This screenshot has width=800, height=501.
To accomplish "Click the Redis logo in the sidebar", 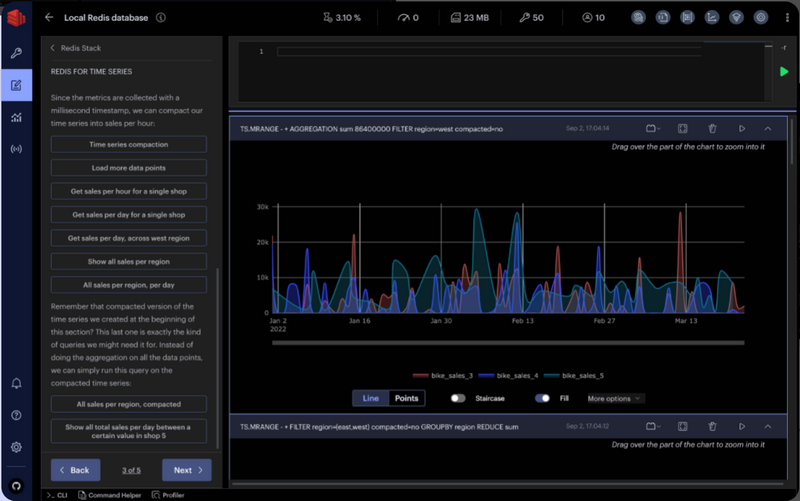I will pos(16,18).
